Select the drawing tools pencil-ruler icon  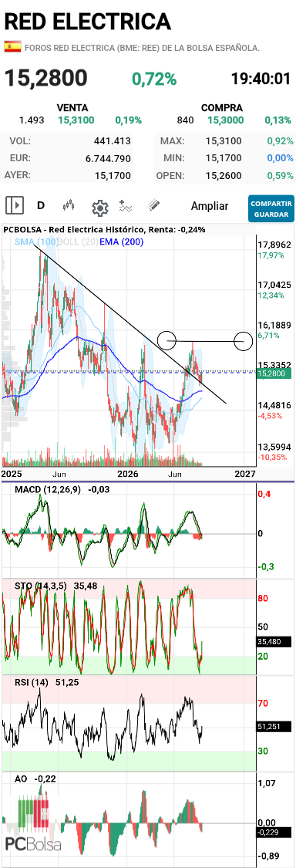[154, 205]
